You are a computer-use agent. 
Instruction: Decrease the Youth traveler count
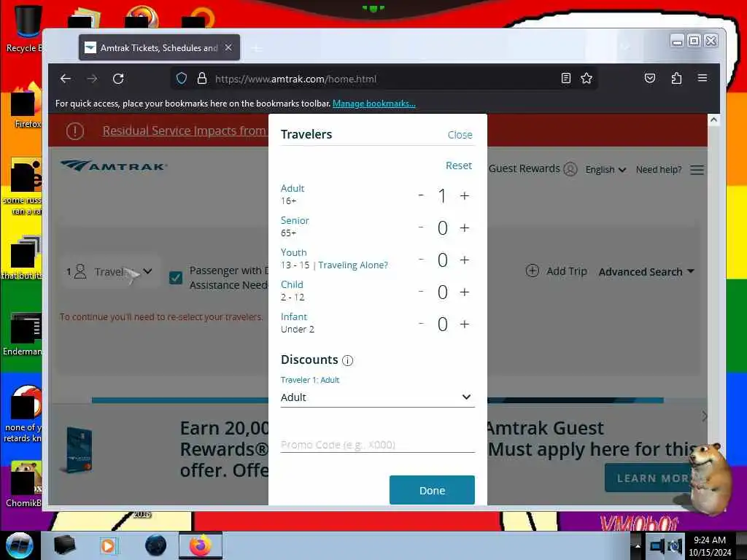point(421,260)
